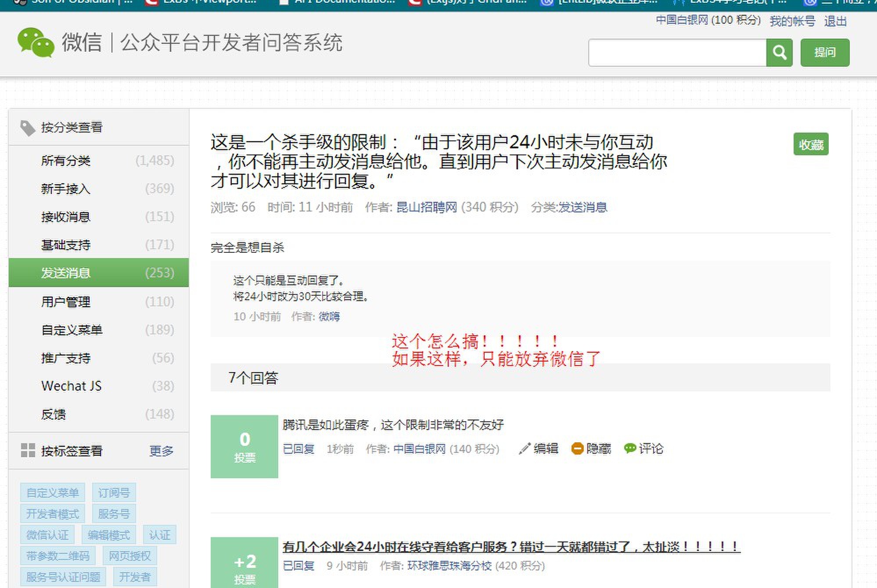The image size is (877, 588).
Task: Click the +2 投票 vote box
Action: coord(244,563)
